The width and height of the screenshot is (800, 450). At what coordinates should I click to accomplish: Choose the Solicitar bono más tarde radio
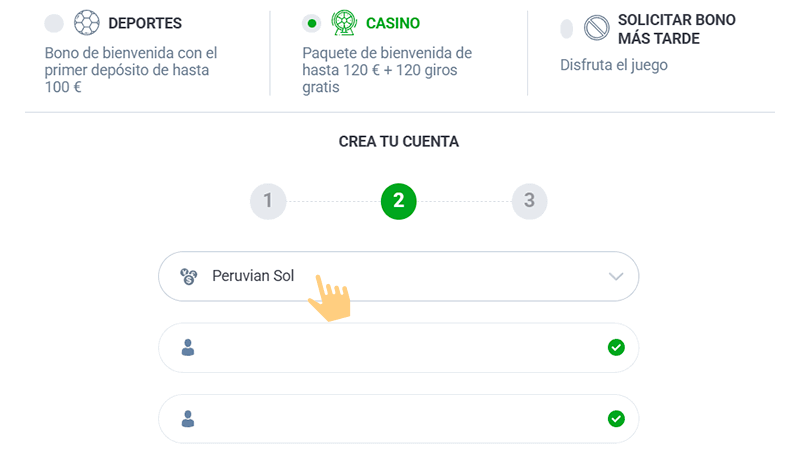(x=567, y=29)
